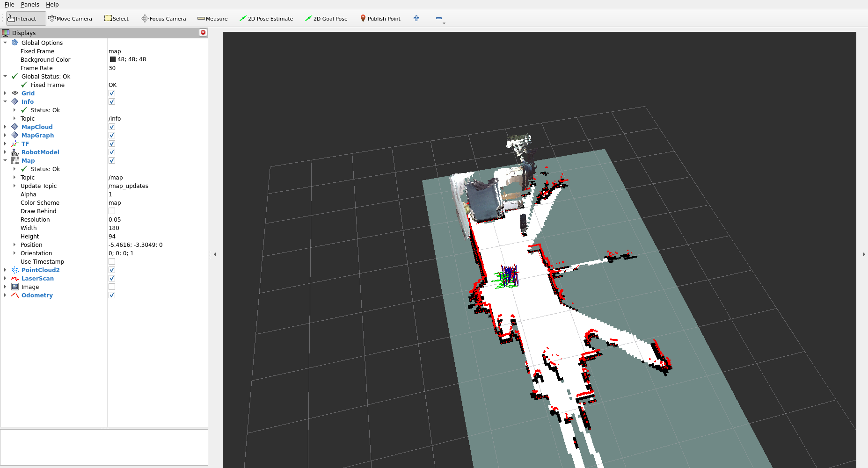Click the blue plus add-tool icon

[416, 18]
